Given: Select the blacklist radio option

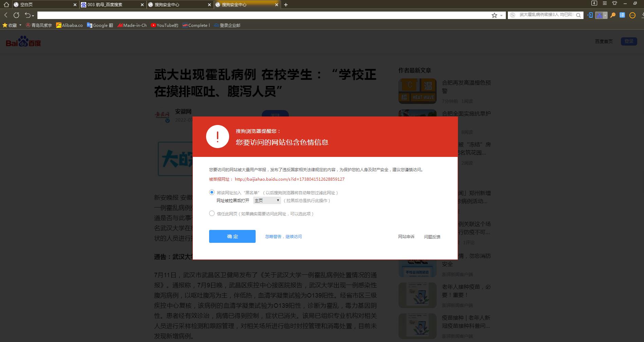Looking at the screenshot, I should [x=211, y=192].
